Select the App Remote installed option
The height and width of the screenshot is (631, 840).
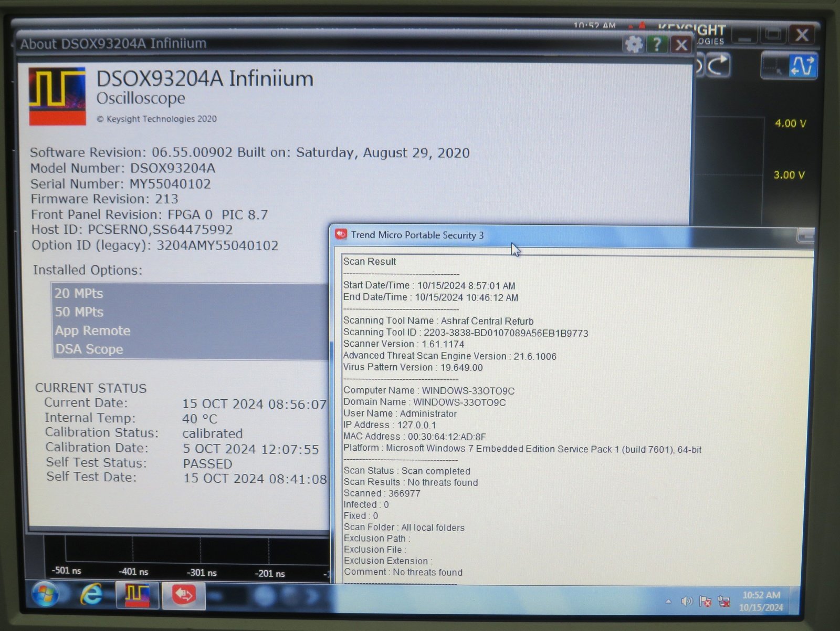(190, 330)
